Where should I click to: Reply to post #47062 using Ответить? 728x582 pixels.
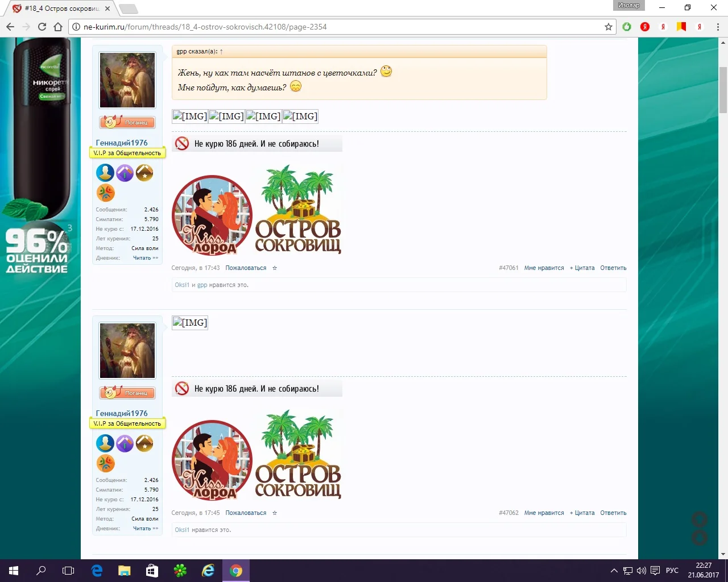(x=613, y=513)
